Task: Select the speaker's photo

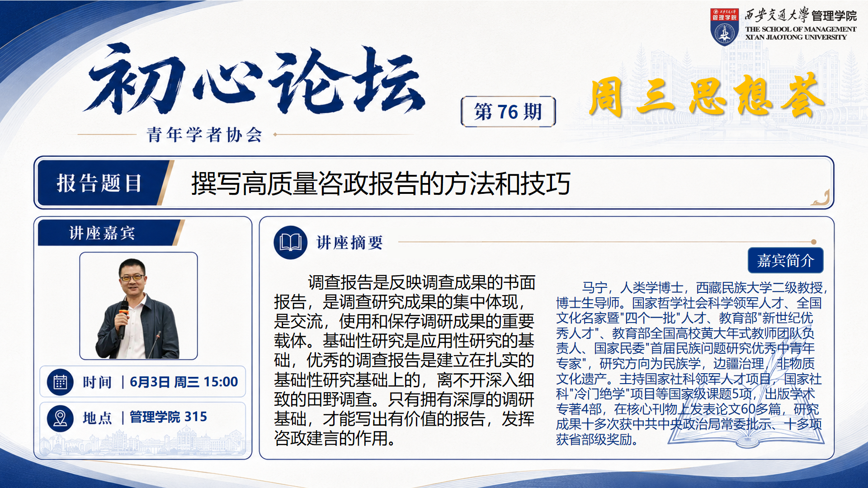Action: tap(138, 306)
